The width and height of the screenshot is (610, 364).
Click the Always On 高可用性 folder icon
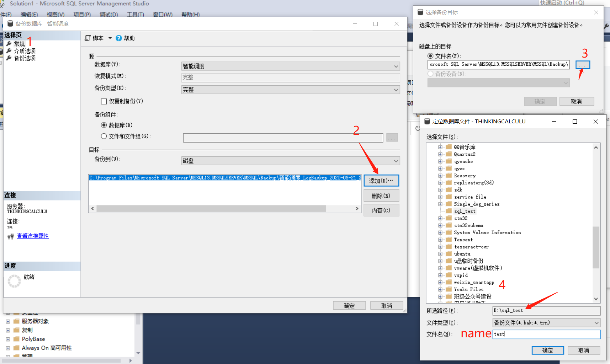[x=16, y=348]
